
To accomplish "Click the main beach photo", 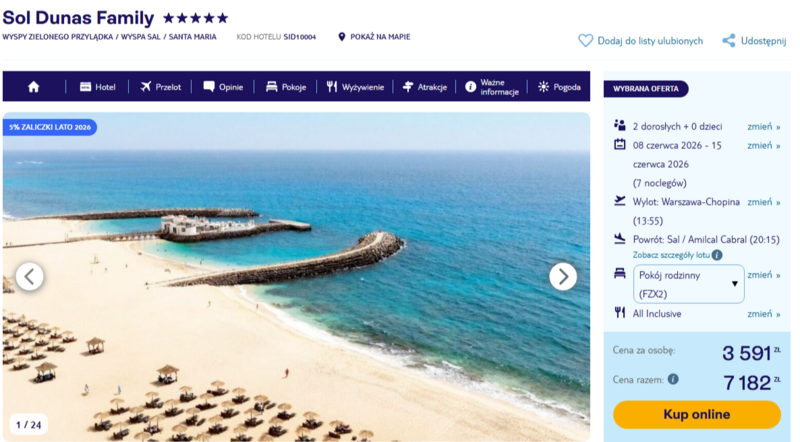I will 296,277.
